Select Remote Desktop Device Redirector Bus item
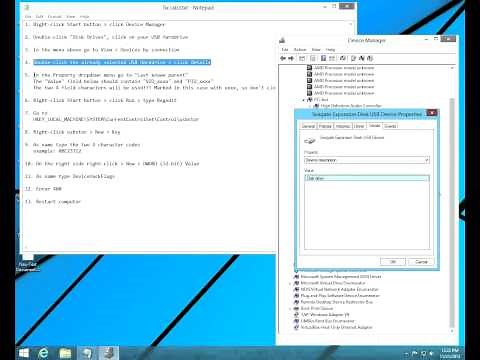This screenshot has width=480, height=360. [x=337, y=302]
